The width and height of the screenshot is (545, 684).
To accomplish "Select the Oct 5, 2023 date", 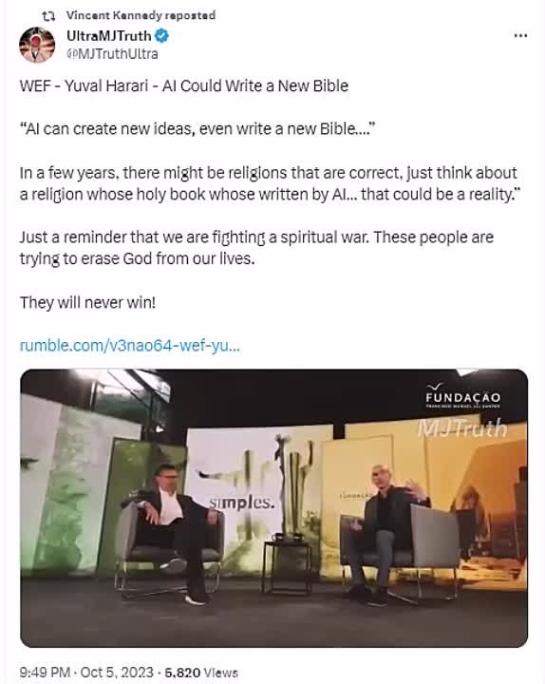I will 117,672.
